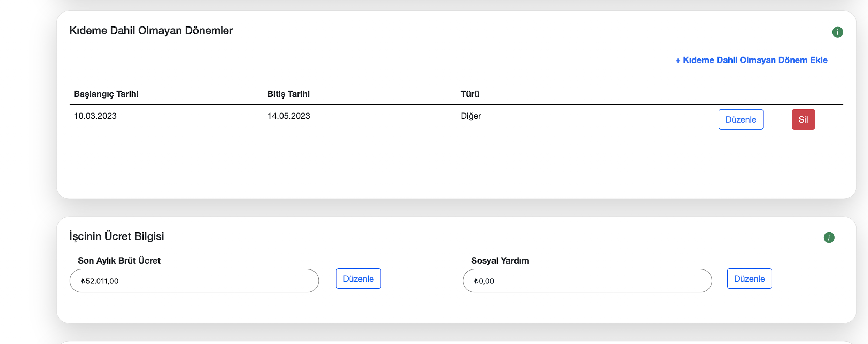
Task: Click the İşçinin Ücret Bilgisi heading
Action: point(117,236)
